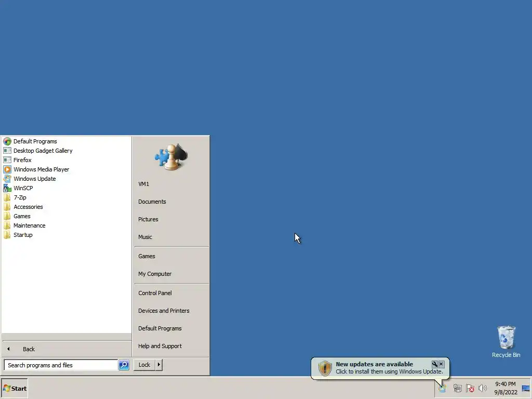Click the Default Programs icon in programs list
Screen dimensions: 532x399
click(x=7, y=141)
